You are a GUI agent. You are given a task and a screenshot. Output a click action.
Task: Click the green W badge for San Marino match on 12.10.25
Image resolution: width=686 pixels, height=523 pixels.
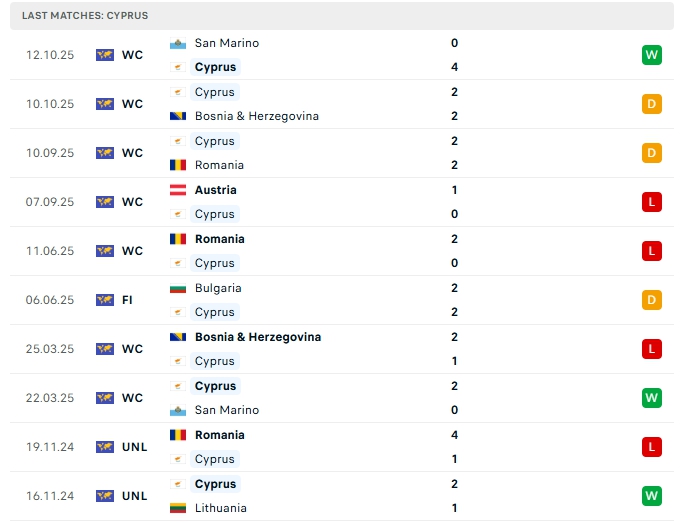[652, 55]
